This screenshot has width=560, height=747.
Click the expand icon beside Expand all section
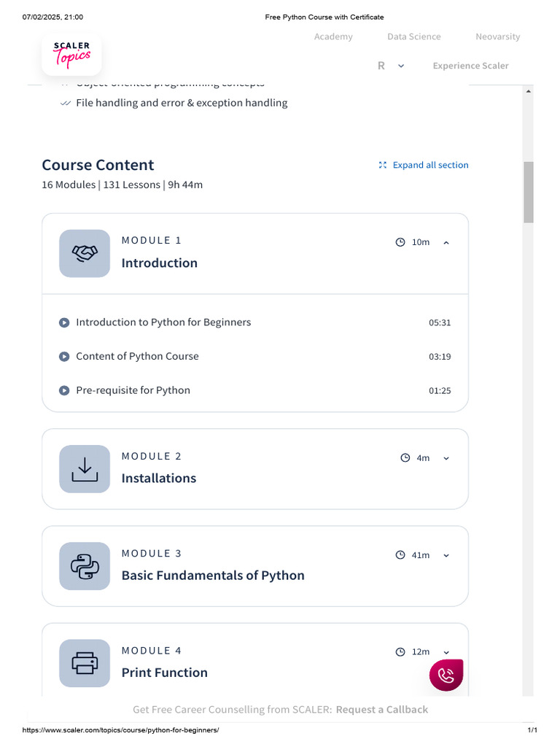click(383, 165)
